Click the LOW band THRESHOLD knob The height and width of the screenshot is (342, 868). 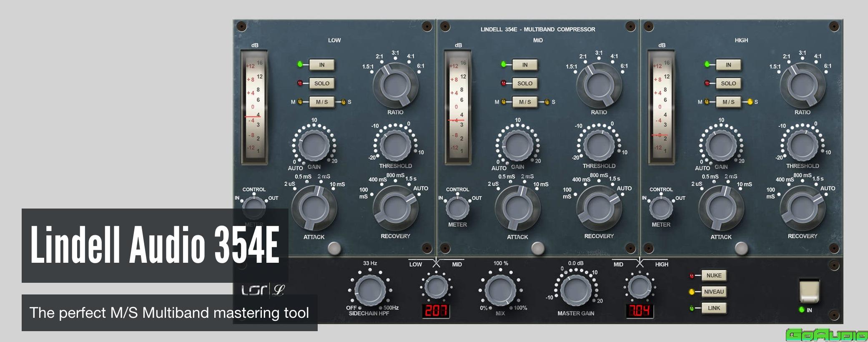pyautogui.click(x=395, y=146)
